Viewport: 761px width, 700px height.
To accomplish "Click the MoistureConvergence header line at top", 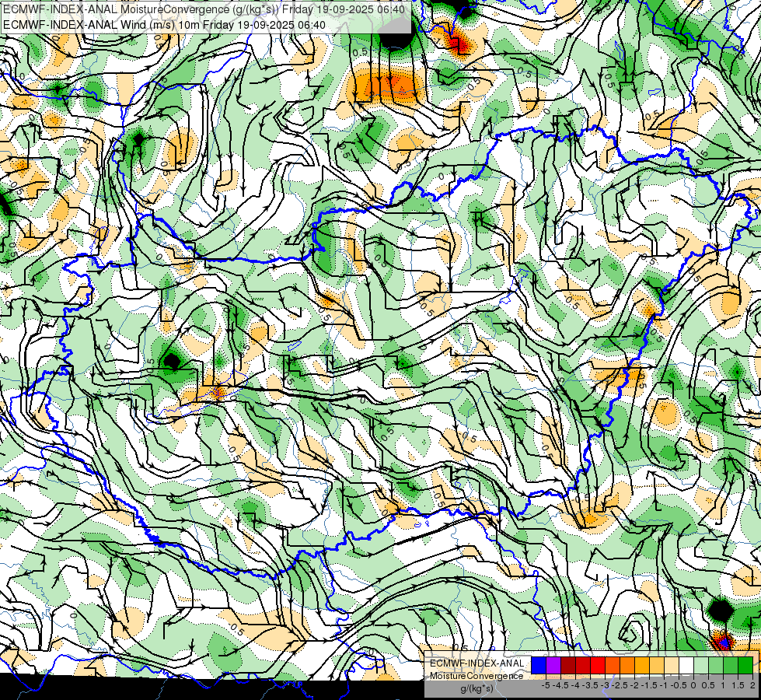I will (204, 9).
